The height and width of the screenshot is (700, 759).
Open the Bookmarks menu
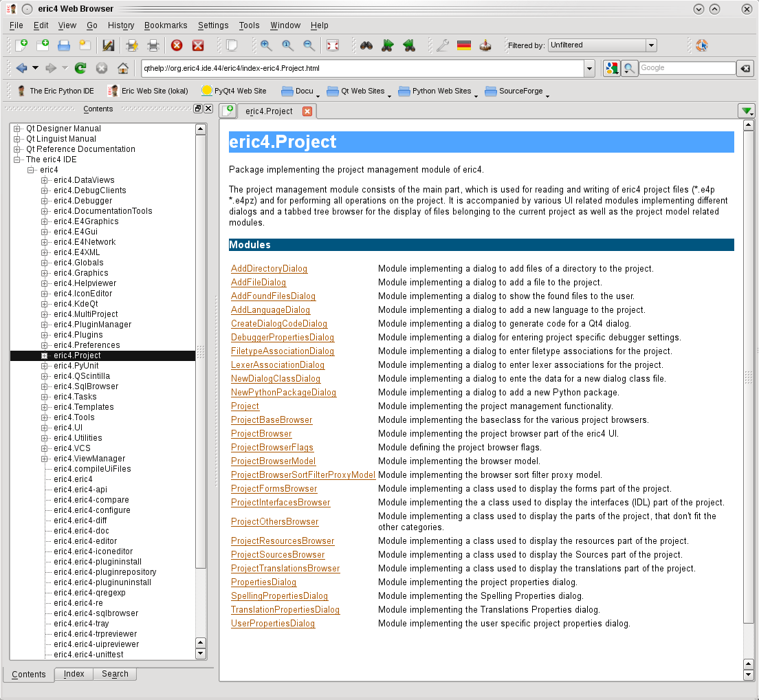click(166, 25)
